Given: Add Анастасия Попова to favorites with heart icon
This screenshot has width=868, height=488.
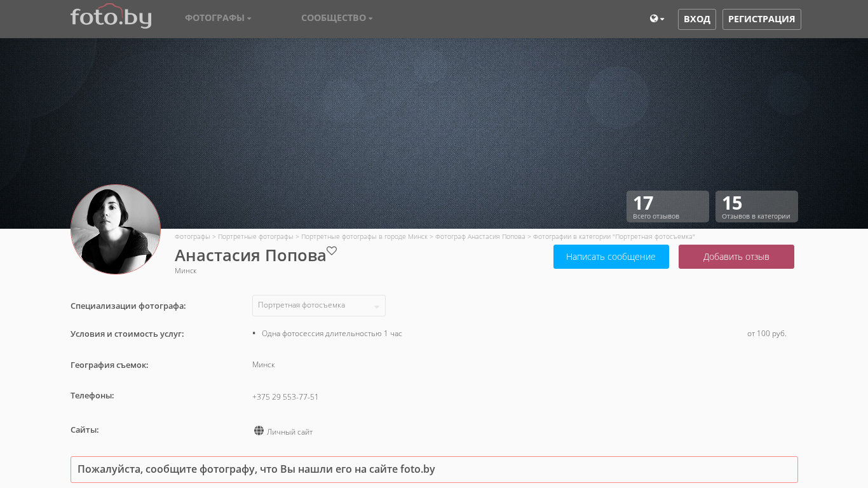Looking at the screenshot, I should 332,250.
